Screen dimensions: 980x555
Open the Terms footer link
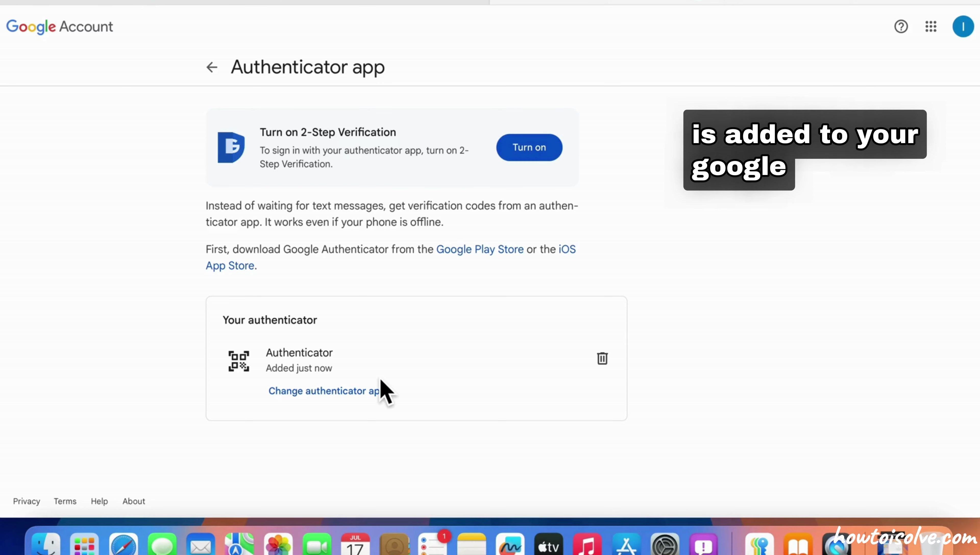[65, 501]
